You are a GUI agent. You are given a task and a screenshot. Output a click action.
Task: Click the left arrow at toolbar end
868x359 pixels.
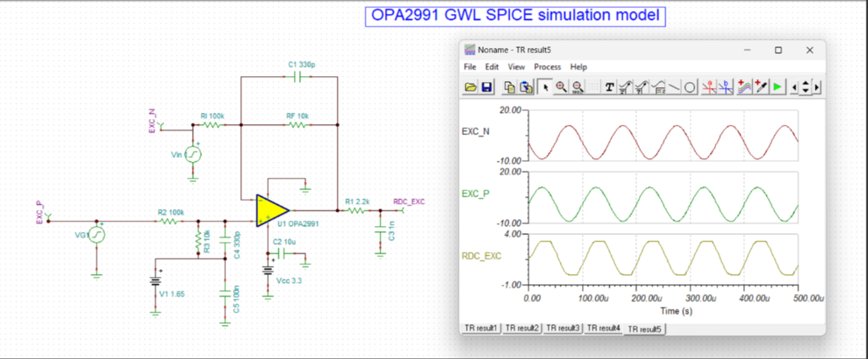click(795, 87)
